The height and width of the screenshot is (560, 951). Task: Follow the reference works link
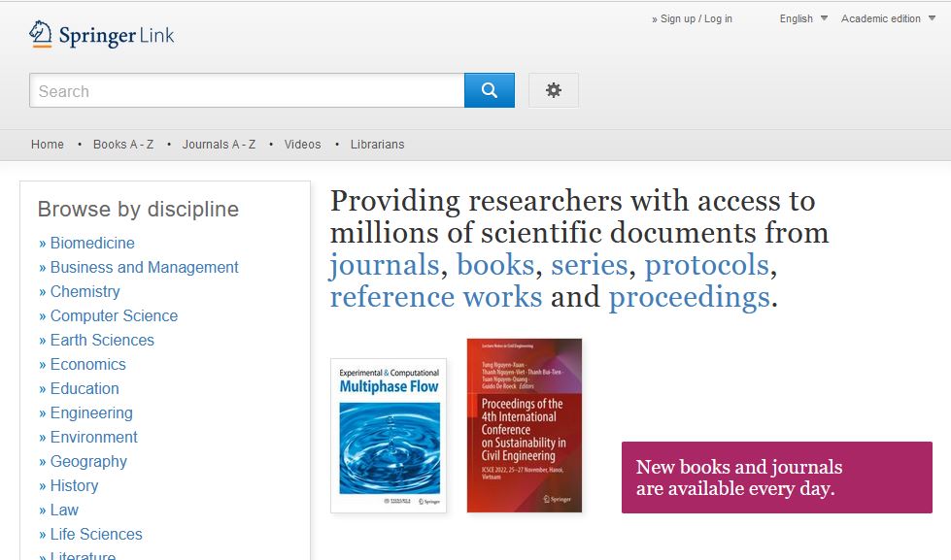point(436,297)
